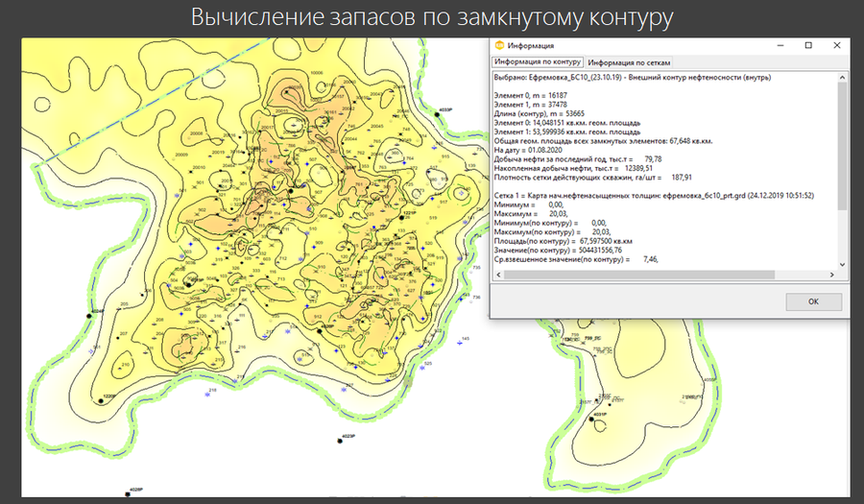This screenshot has width=864, height=504.
Task: Click the well marker labeled 1220P on map
Action: 101,401
